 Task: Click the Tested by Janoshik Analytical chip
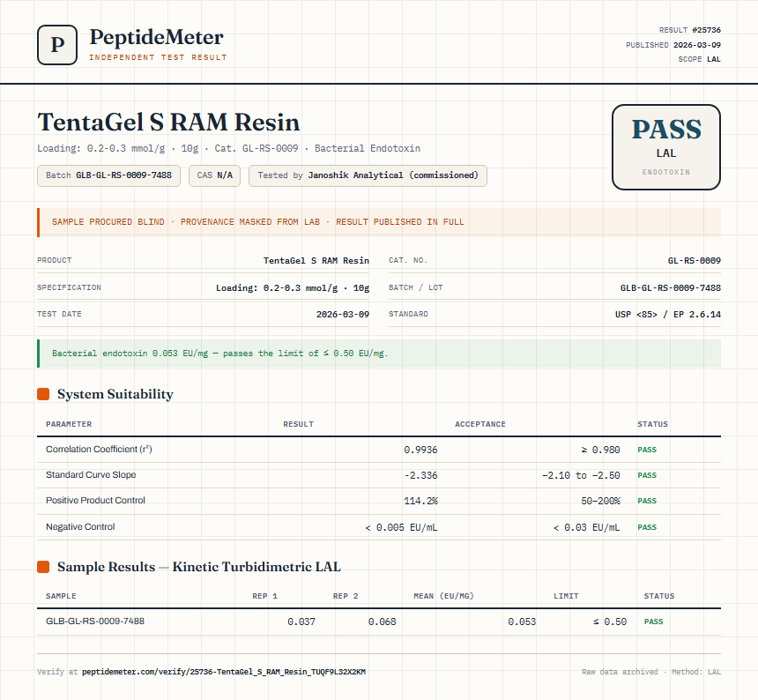pyautogui.click(x=368, y=175)
